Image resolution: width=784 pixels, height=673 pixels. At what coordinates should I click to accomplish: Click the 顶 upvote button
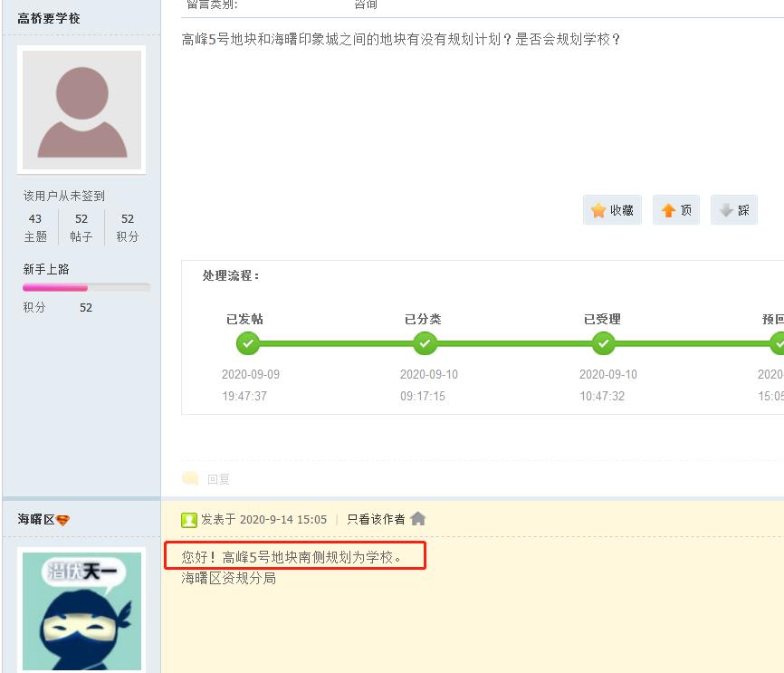pos(676,210)
